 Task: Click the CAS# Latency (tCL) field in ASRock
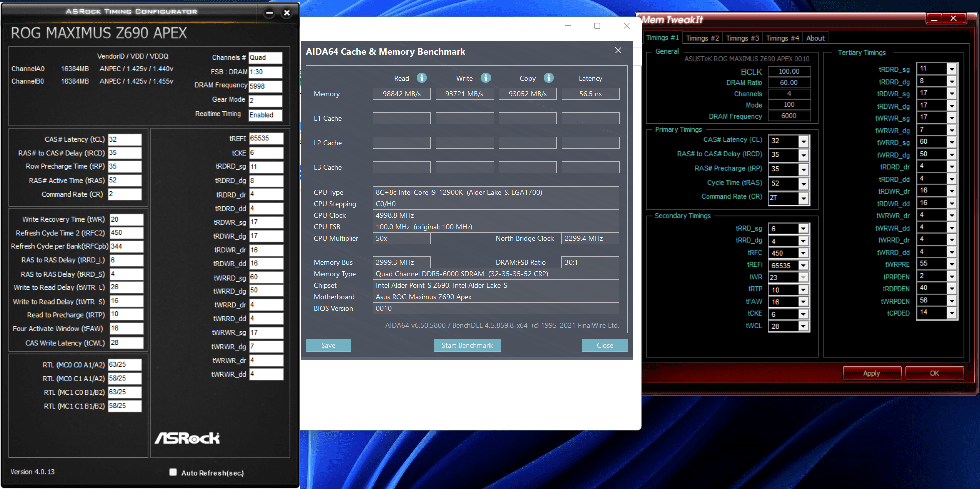pos(125,140)
